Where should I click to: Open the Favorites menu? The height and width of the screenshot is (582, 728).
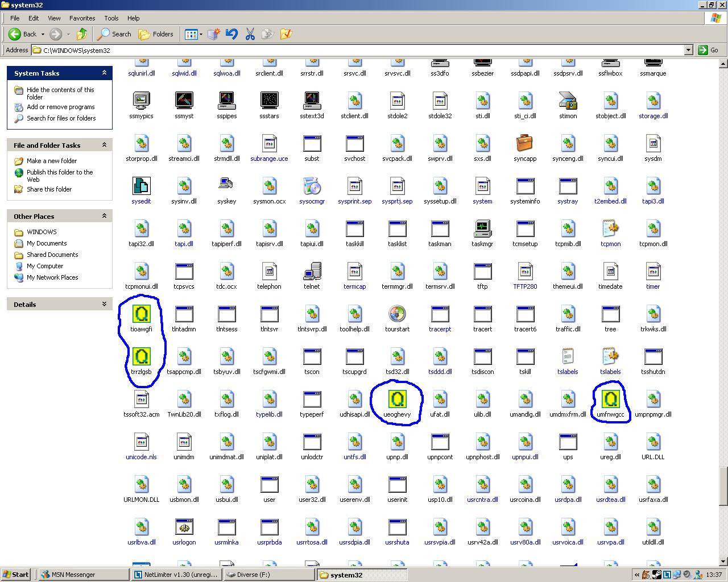[82, 18]
